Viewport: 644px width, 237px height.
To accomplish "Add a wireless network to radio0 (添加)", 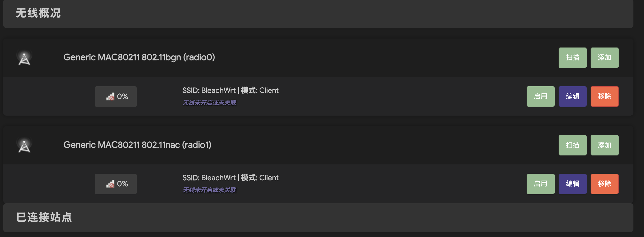I will tap(604, 58).
